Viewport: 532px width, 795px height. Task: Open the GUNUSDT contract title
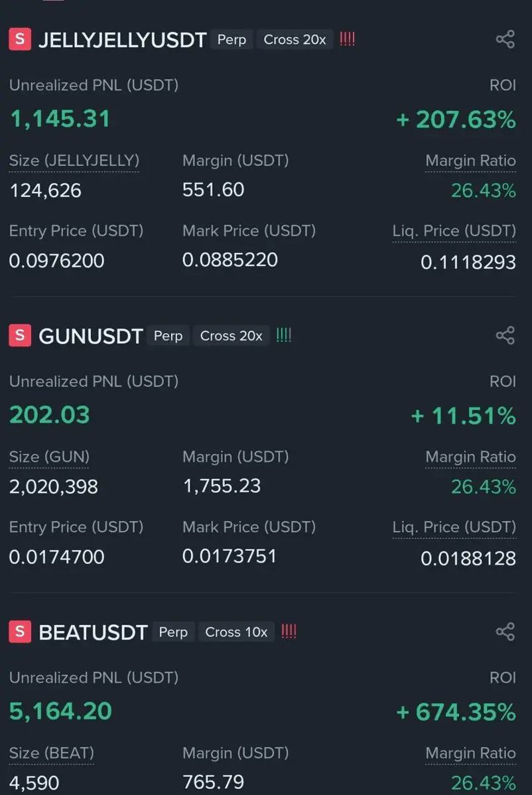tap(91, 336)
